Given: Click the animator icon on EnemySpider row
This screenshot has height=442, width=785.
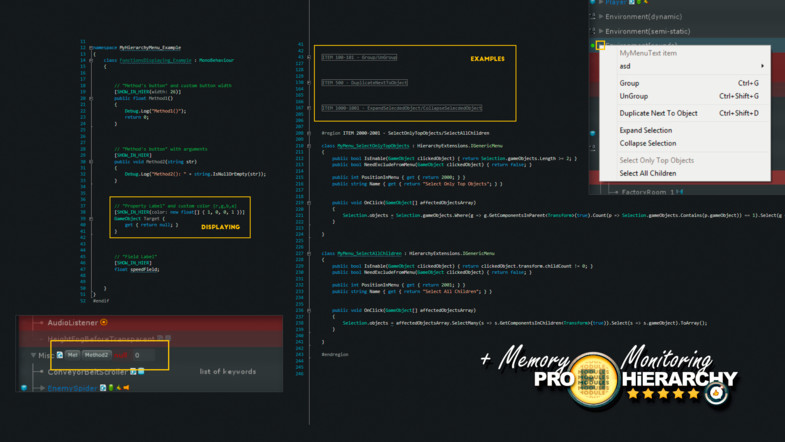Looking at the screenshot, I should 119,387.
